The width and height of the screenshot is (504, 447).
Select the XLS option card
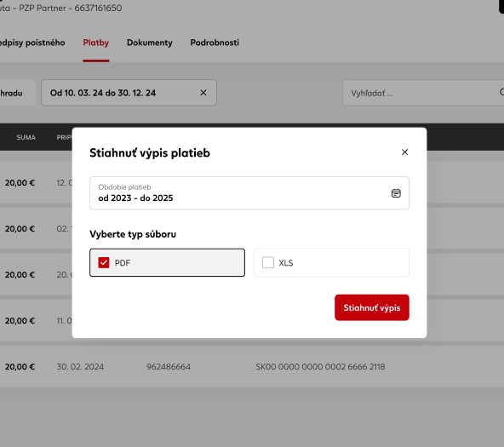[331, 262]
